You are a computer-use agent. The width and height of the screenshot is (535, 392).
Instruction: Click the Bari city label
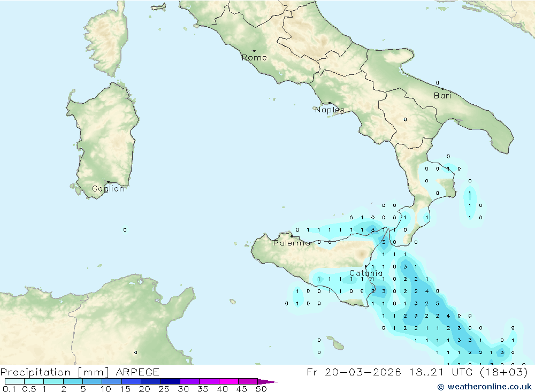pyautogui.click(x=442, y=96)
